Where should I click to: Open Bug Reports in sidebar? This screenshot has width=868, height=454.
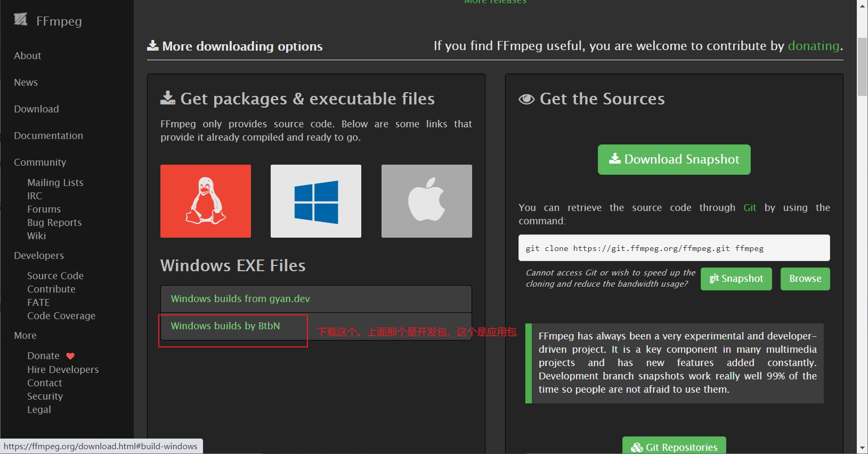click(54, 223)
